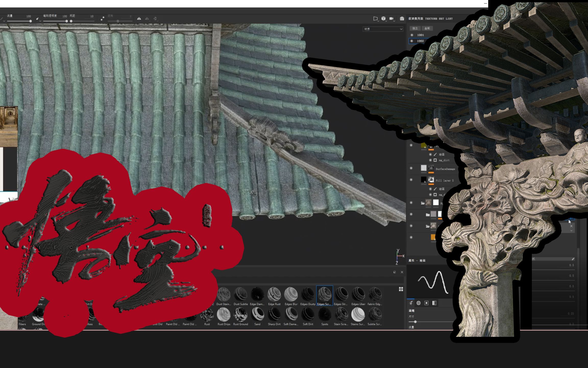Pick the Rust mask preset
Screen dimensions: 588x368
(x=207, y=316)
